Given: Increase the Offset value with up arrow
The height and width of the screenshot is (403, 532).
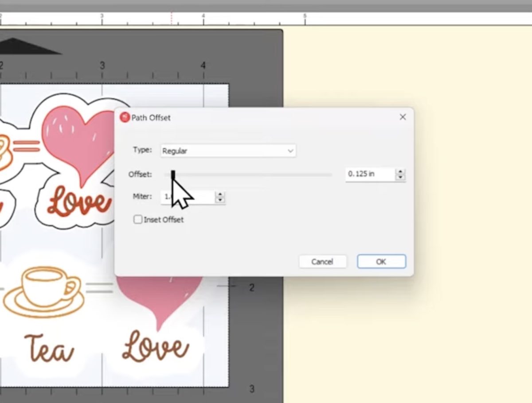Looking at the screenshot, I should pyautogui.click(x=400, y=172).
